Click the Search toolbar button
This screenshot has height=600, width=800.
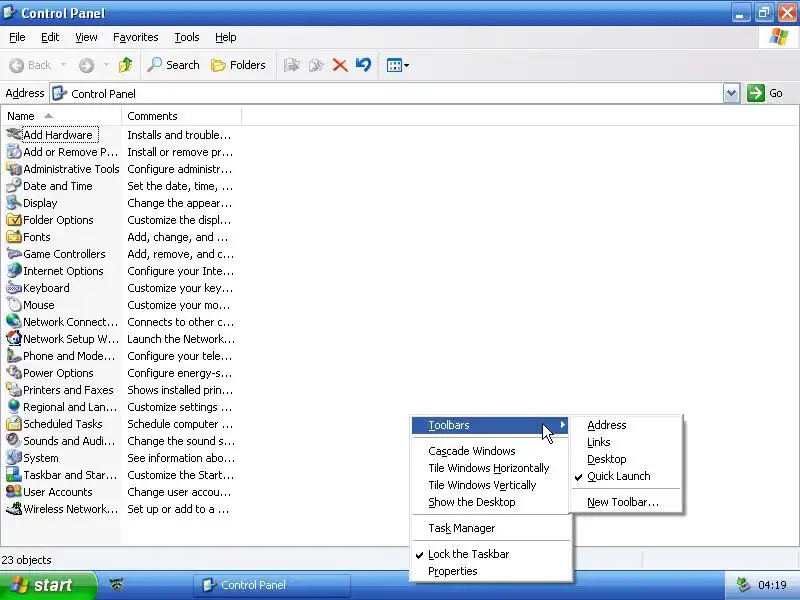(173, 65)
